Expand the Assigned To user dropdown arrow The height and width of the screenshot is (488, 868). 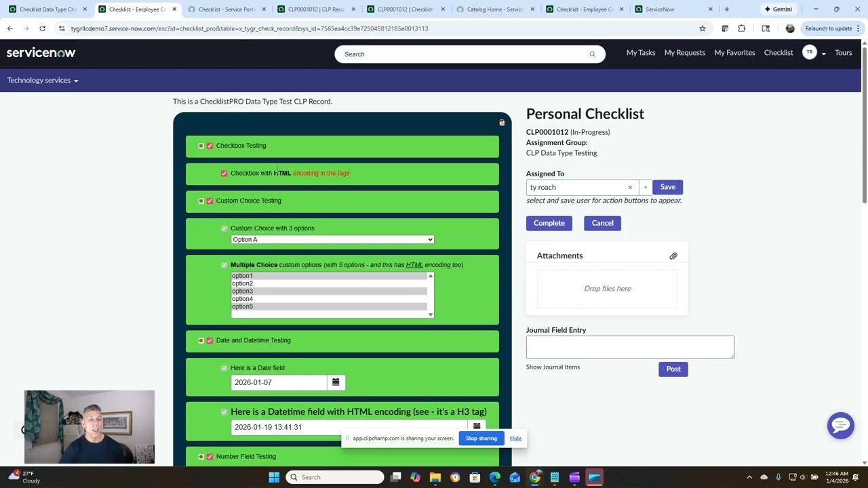[x=644, y=187]
